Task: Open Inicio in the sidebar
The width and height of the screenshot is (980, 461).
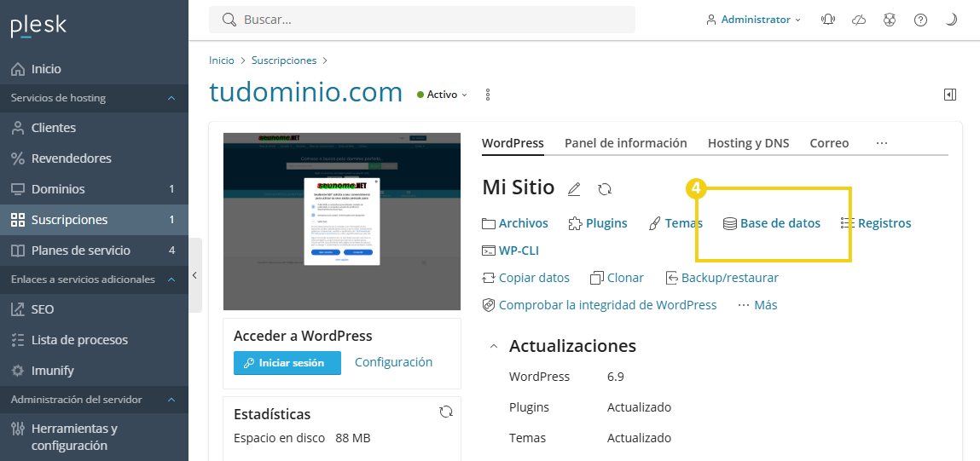Action: coord(94,69)
